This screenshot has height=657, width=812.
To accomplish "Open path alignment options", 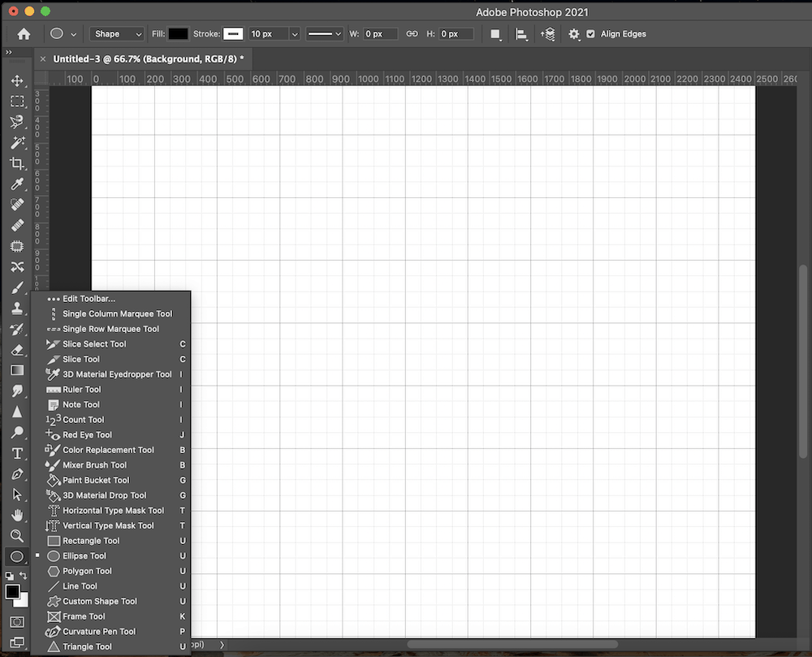I will 521,34.
